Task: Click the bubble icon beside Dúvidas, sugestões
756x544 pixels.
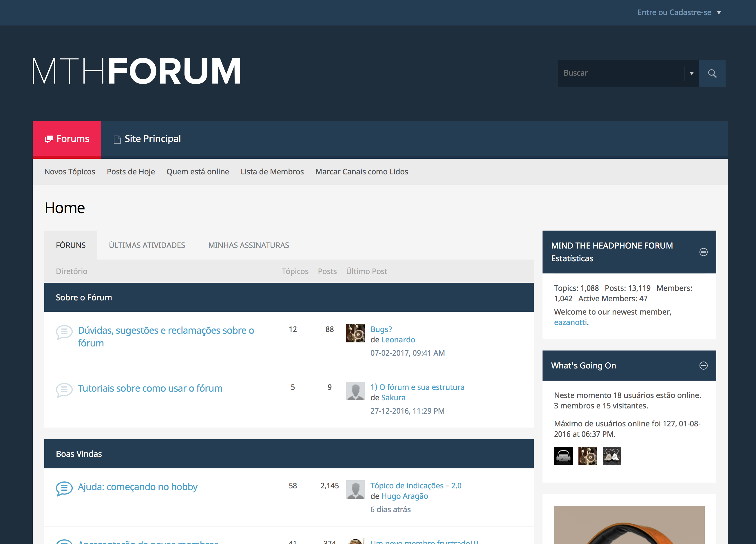Action: pos(64,332)
